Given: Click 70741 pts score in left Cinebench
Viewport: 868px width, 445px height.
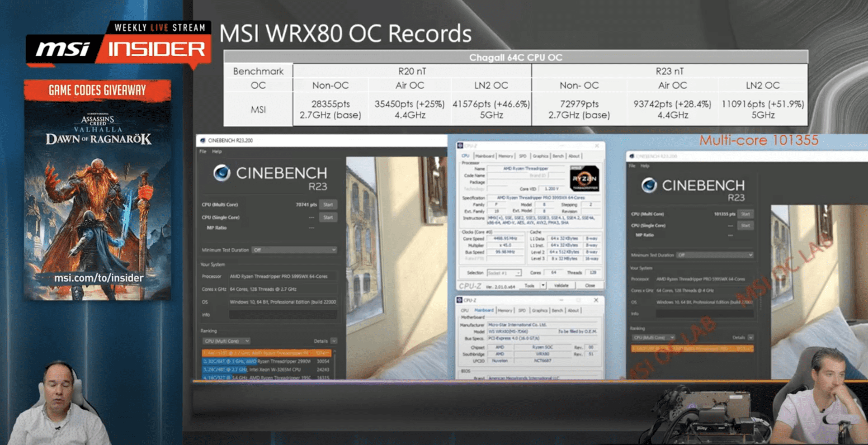Looking at the screenshot, I should coord(306,205).
